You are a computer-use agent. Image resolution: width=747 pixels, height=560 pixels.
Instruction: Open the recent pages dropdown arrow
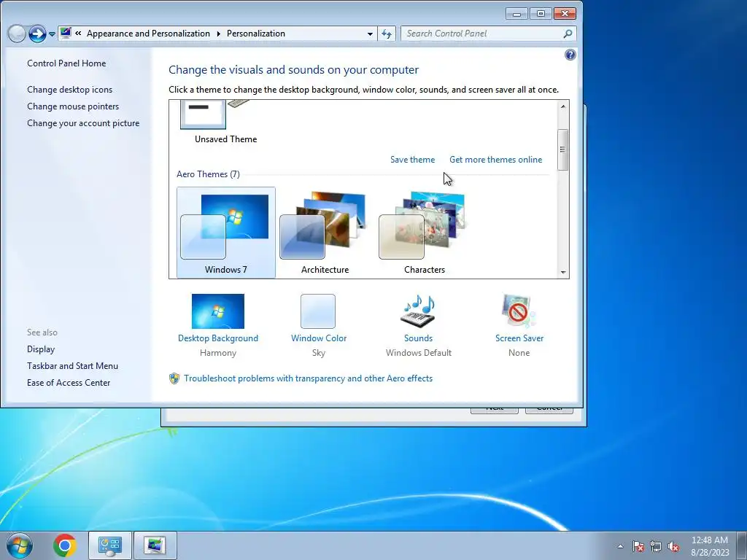52,34
